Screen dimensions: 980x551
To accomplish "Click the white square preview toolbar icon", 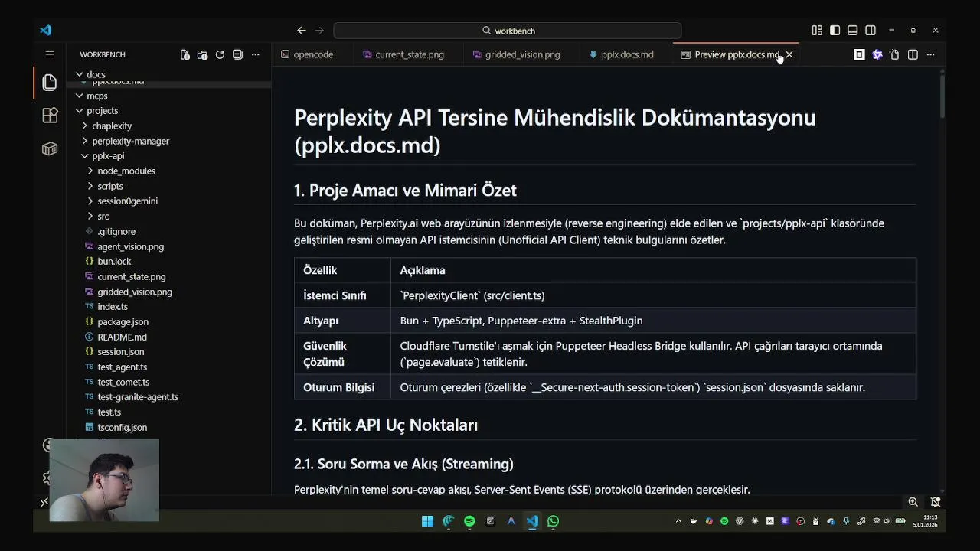I will 859,54.
